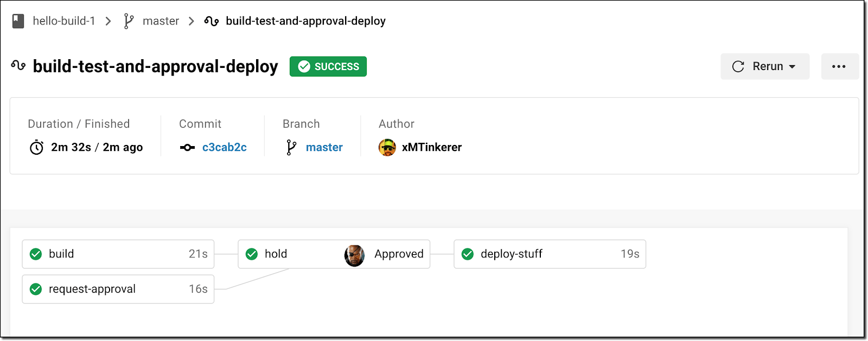
Task: Navigate to master in the breadcrumb
Action: 161,21
